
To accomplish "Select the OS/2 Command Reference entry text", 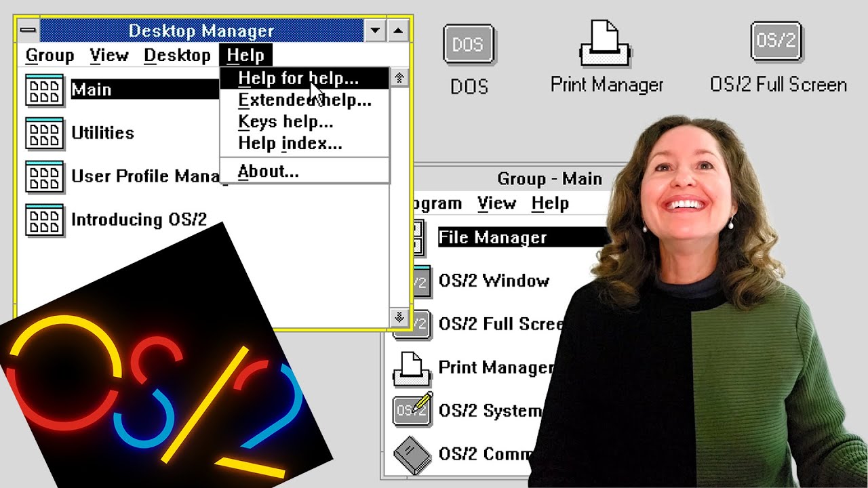I will (486, 454).
